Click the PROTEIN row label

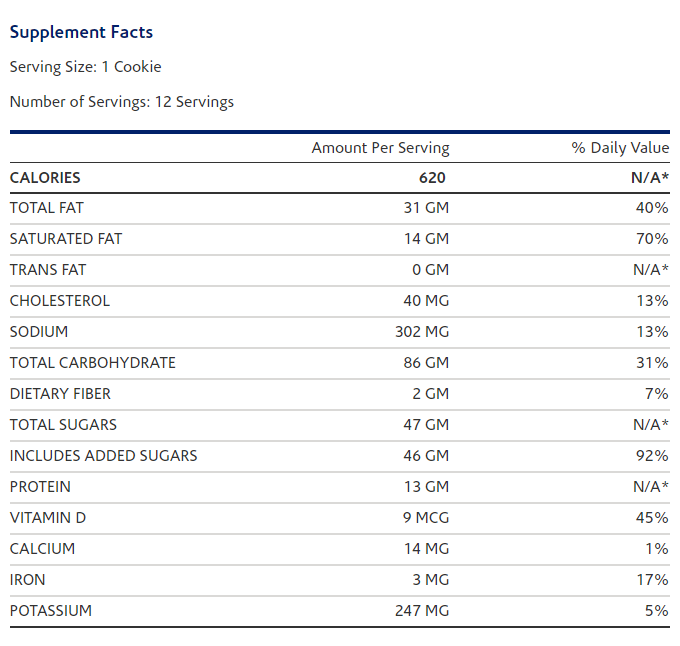pos(41,487)
